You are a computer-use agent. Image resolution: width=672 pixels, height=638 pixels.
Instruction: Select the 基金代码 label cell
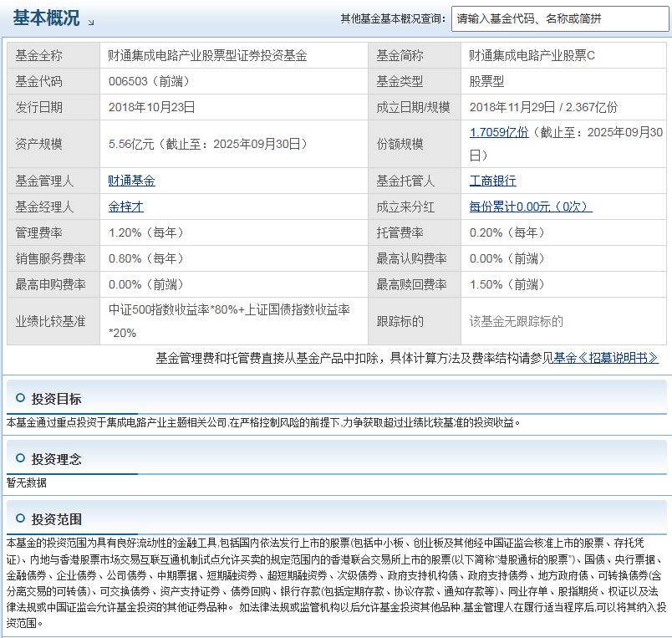[53, 81]
